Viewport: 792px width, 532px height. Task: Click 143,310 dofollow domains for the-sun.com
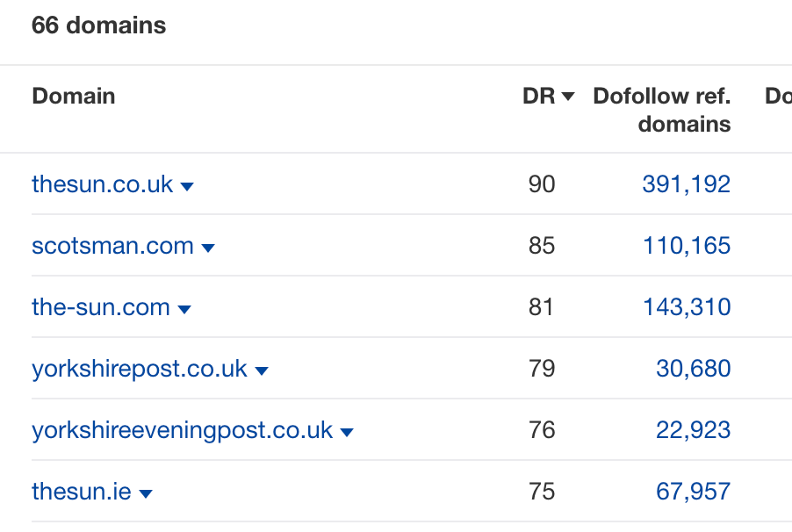click(x=686, y=306)
